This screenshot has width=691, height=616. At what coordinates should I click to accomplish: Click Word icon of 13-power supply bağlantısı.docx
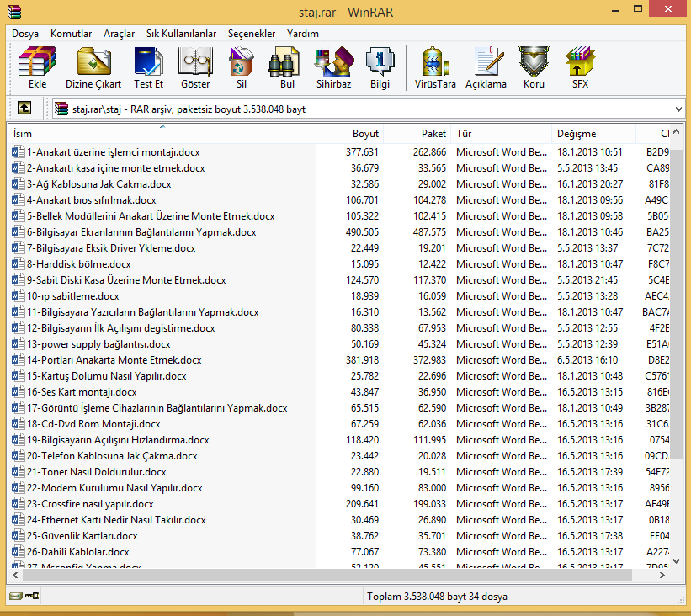pyautogui.click(x=18, y=343)
